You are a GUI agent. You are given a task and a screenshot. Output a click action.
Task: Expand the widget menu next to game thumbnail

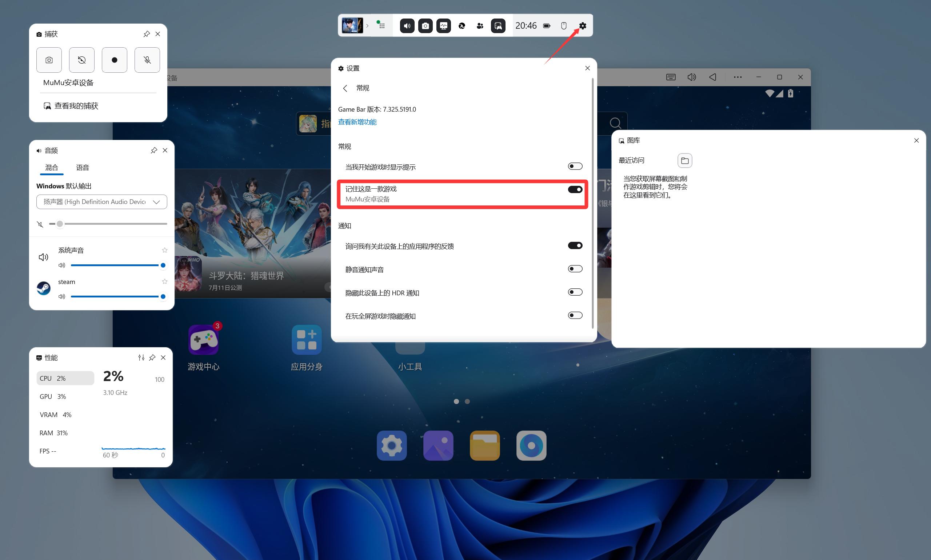381,26
